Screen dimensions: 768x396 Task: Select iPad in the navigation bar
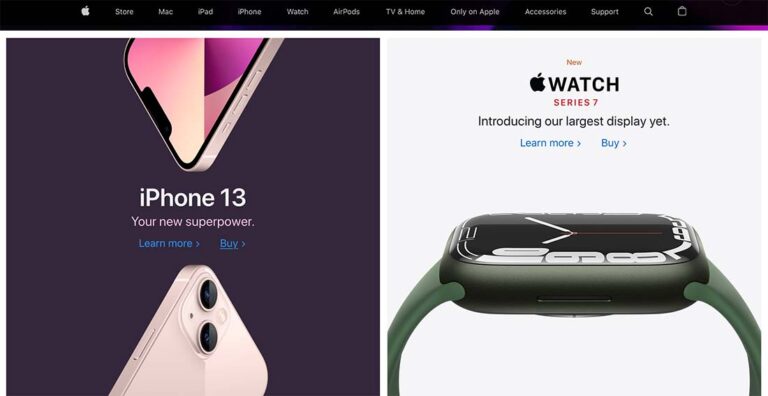coord(205,12)
